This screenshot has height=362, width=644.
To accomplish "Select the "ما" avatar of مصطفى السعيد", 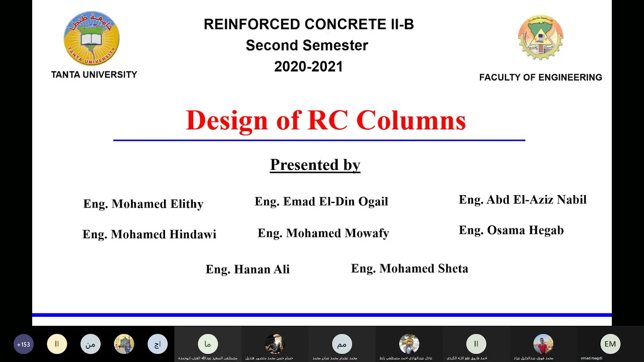I will coord(208,344).
